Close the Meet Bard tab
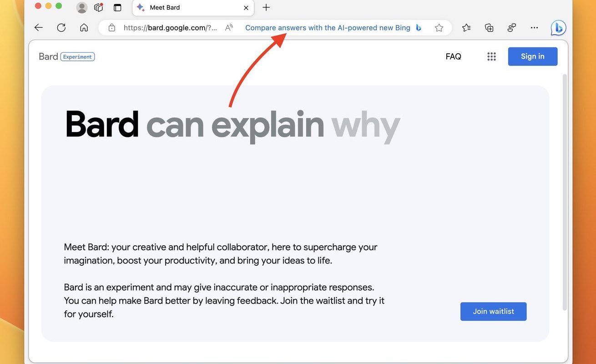 coord(246,8)
